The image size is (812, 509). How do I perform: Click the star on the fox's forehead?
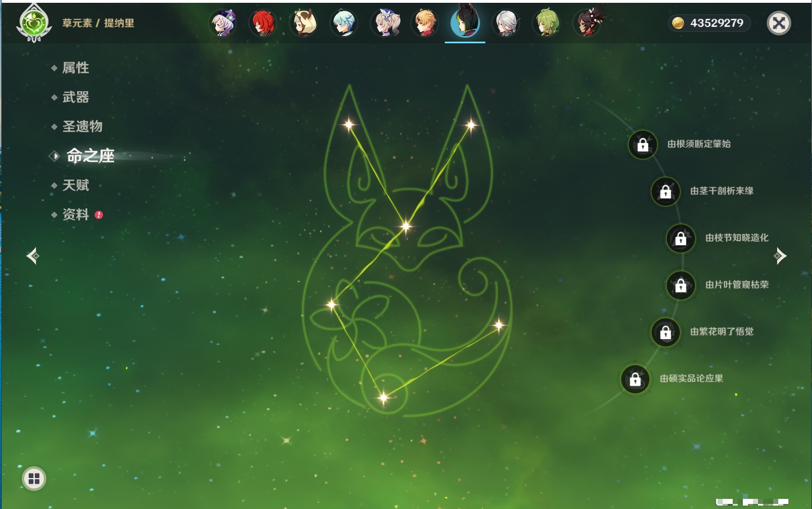click(406, 227)
